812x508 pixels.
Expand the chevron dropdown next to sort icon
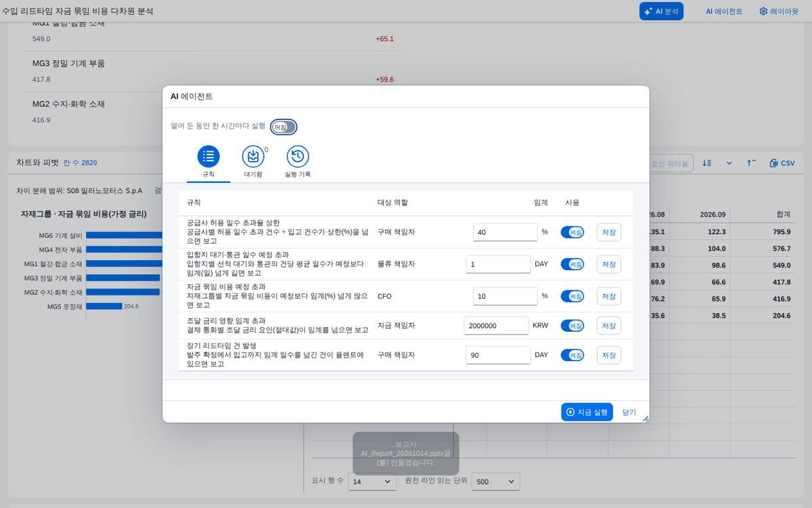click(x=729, y=163)
